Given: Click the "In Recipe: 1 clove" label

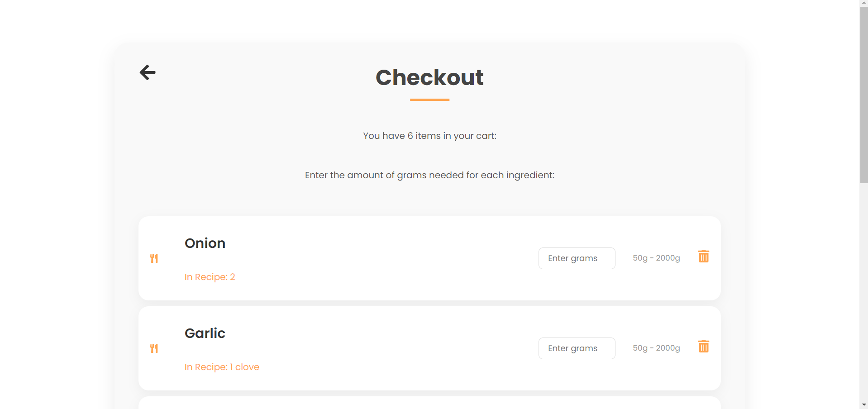Looking at the screenshot, I should (222, 367).
